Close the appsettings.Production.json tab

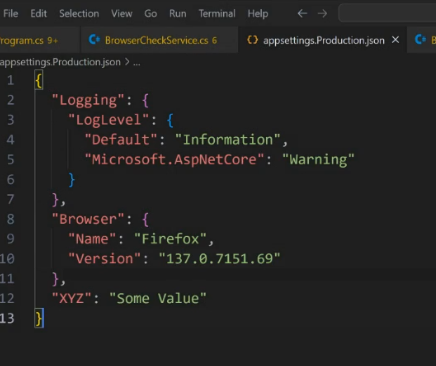[396, 40]
